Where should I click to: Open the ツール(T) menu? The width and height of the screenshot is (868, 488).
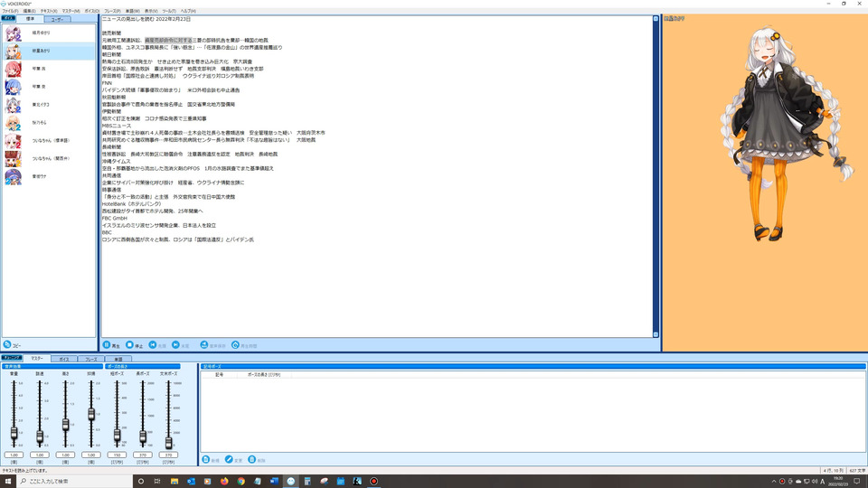click(169, 11)
